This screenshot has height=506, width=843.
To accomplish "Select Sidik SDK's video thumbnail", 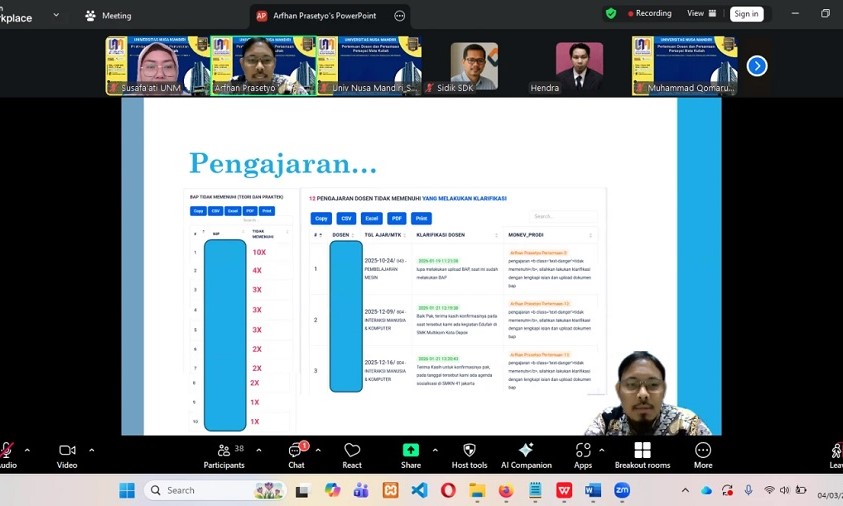I will pyautogui.click(x=474, y=67).
